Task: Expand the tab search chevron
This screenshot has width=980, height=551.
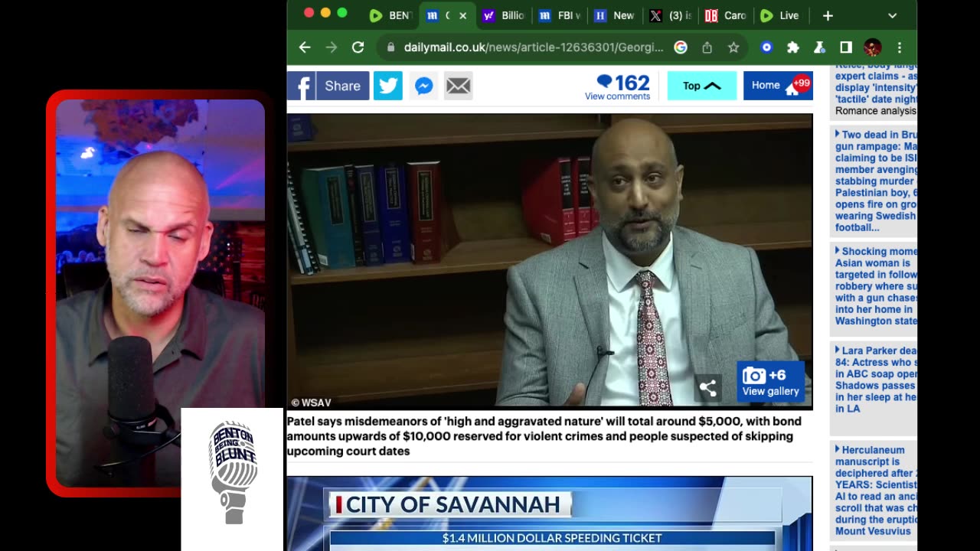Action: (892, 15)
